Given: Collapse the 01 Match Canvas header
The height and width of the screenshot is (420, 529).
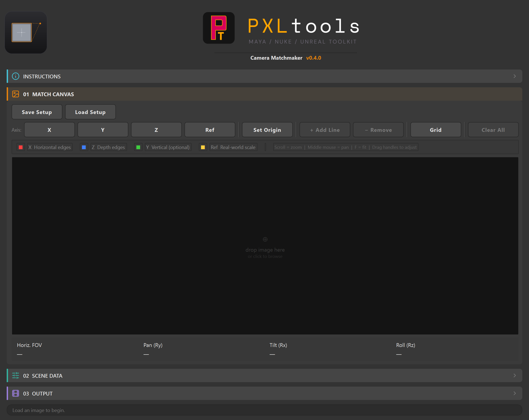Looking at the screenshot, I should [264, 94].
